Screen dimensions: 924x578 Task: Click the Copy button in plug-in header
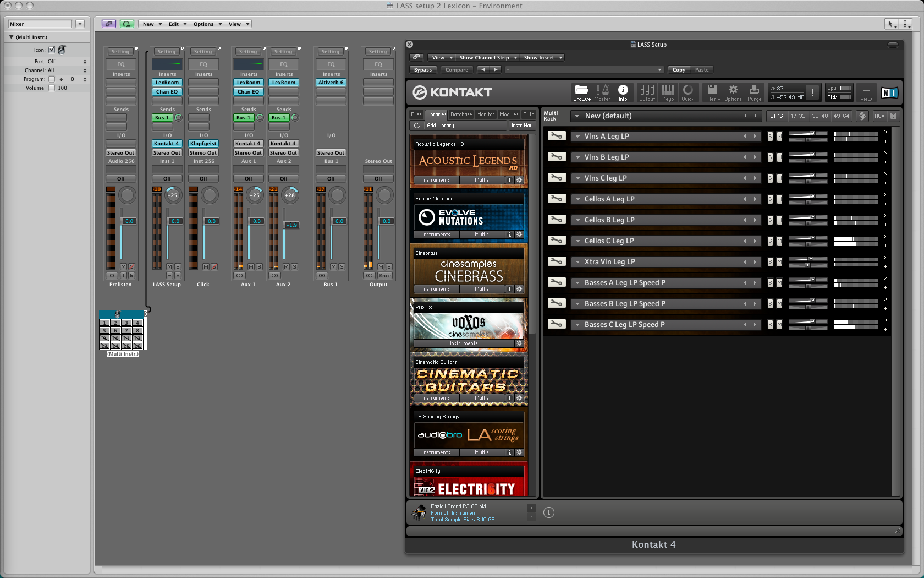pyautogui.click(x=679, y=70)
